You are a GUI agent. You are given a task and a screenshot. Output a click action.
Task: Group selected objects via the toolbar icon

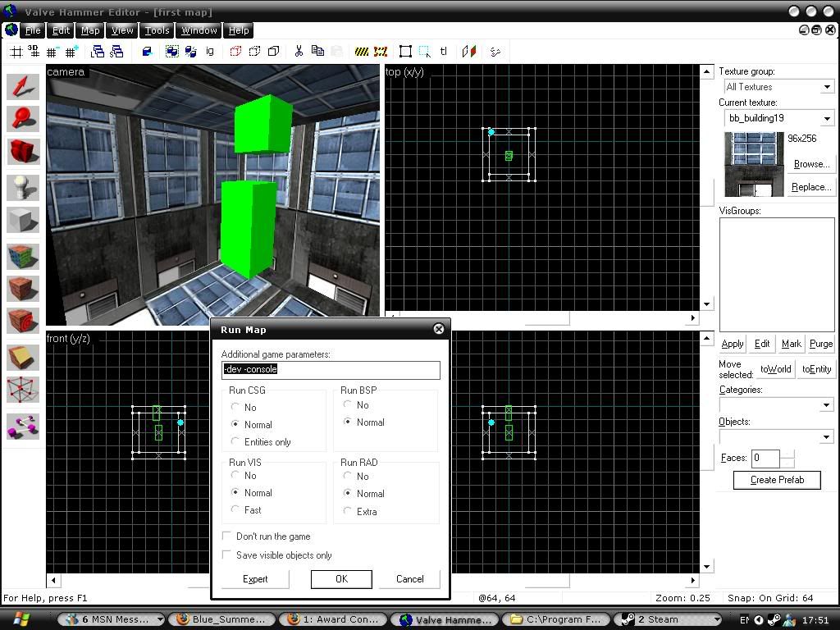172,52
